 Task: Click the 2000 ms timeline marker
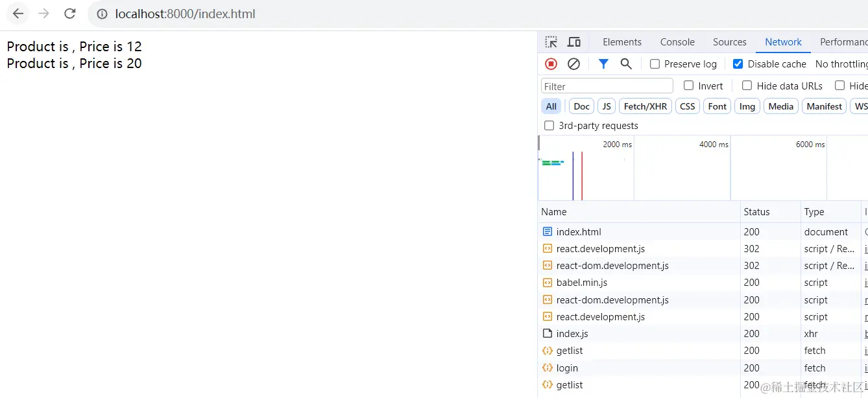pyautogui.click(x=617, y=145)
